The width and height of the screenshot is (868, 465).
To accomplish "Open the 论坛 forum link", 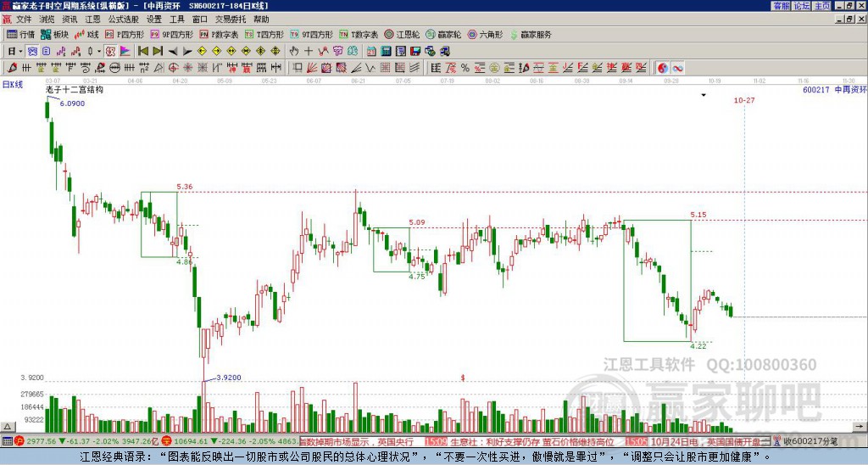I will pos(802,6).
